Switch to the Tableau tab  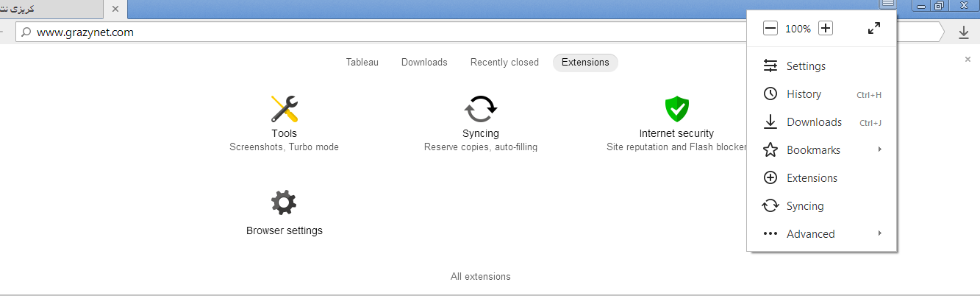coord(362,63)
